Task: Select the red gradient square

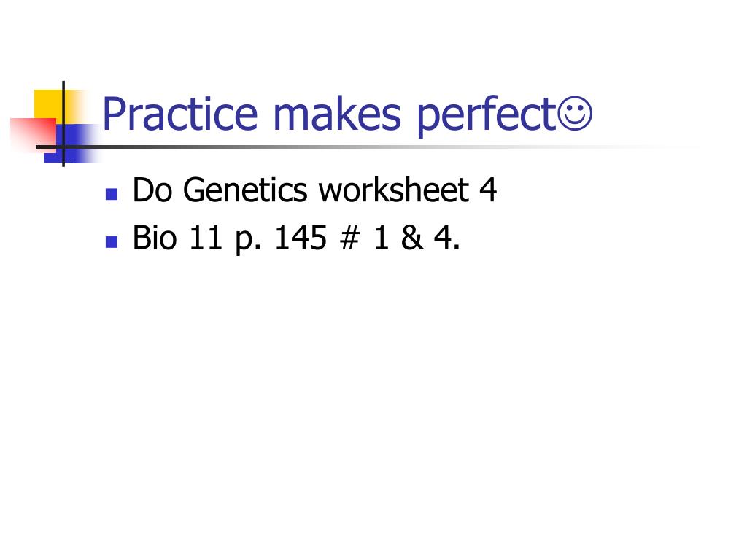Action: click(32, 135)
